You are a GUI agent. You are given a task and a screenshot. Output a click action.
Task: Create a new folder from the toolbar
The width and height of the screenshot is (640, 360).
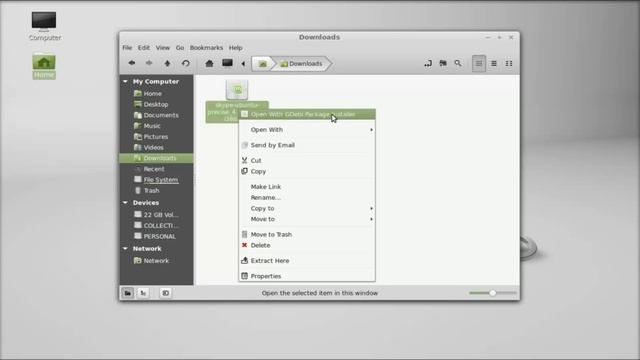(x=443, y=63)
